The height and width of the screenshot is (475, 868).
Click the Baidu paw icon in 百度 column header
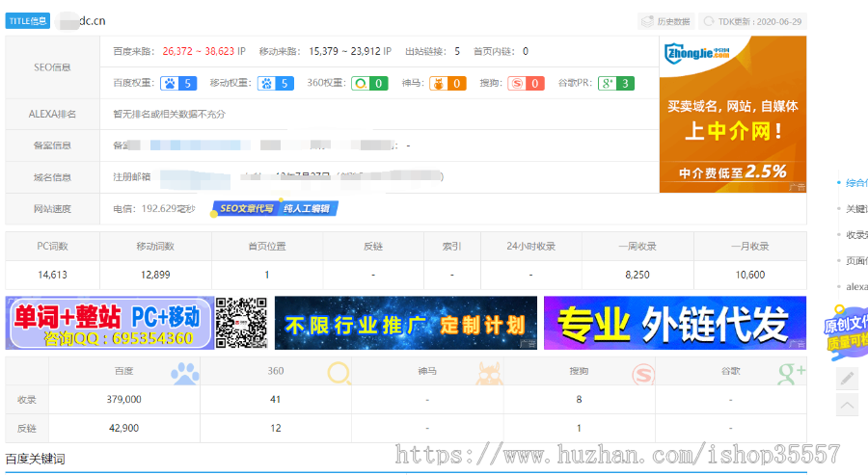tap(185, 373)
